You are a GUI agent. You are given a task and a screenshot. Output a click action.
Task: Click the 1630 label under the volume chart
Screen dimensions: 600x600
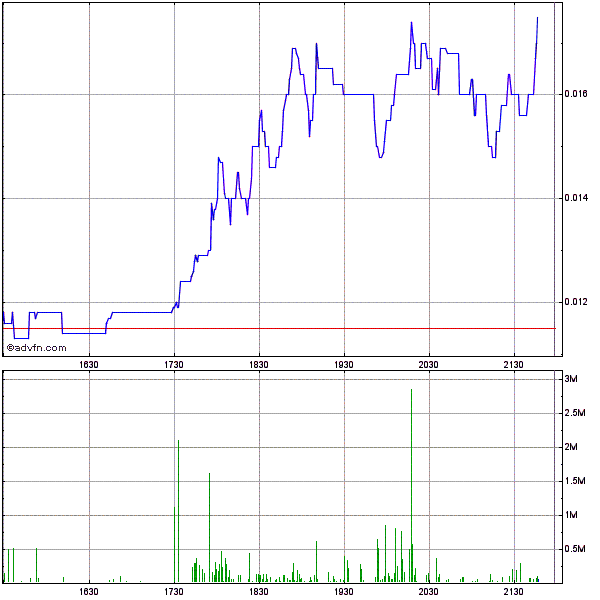tap(89, 592)
